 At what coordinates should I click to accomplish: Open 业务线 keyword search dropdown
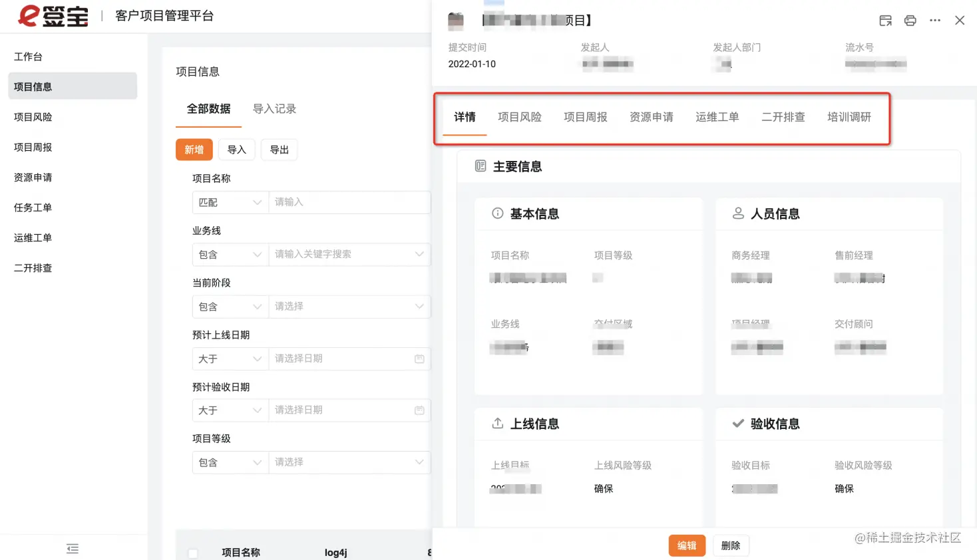pos(349,254)
